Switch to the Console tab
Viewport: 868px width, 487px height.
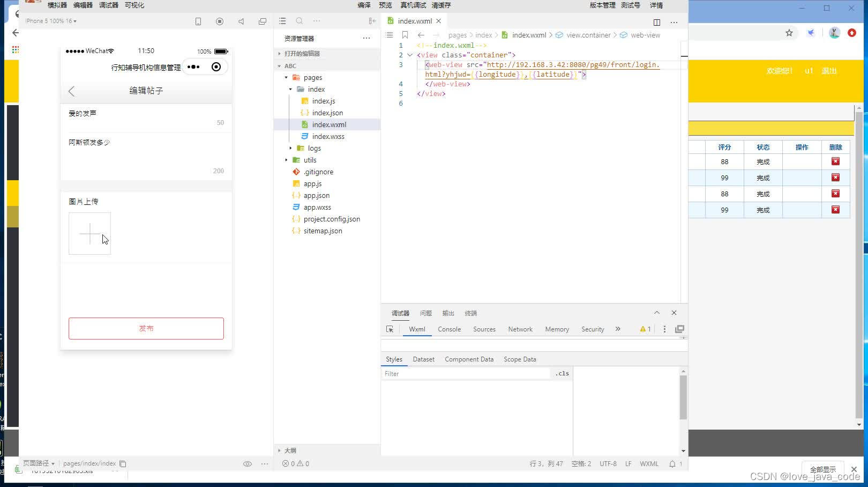pos(449,329)
